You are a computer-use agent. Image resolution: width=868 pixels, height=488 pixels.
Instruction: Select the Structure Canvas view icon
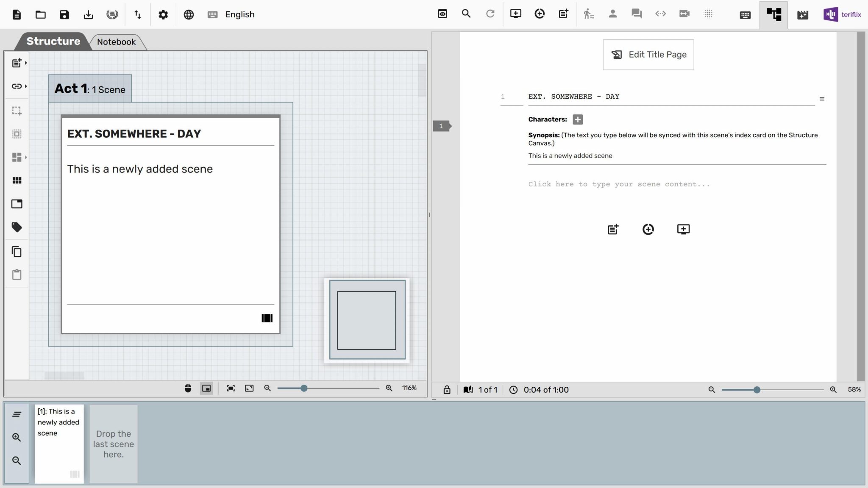point(773,14)
